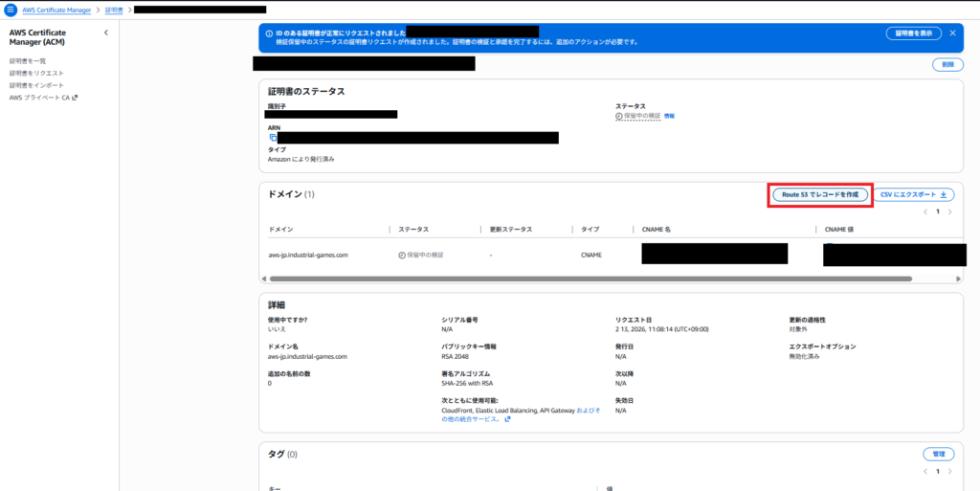Open 証明書を一覧 in the sidebar

pyautogui.click(x=28, y=61)
